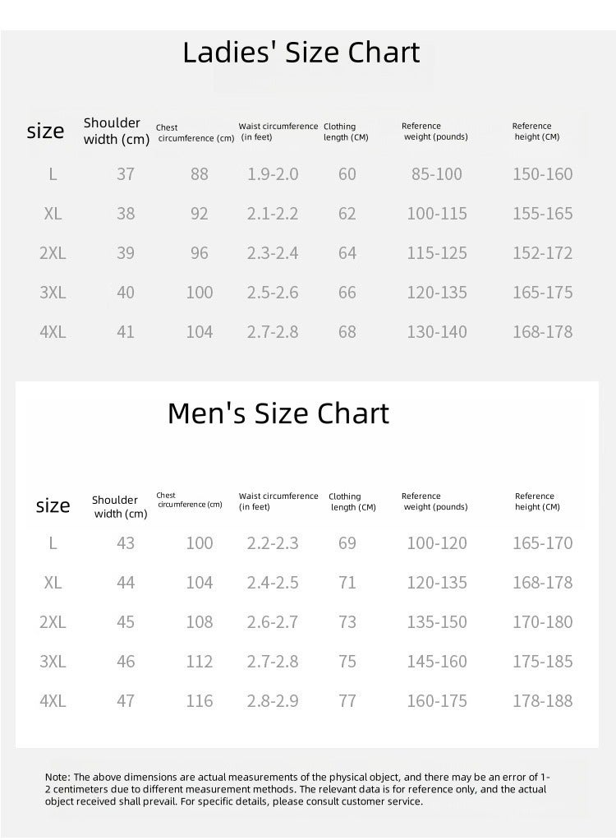Click men's Clothing length (CM) header
This screenshot has width=616, height=840.
[352, 502]
